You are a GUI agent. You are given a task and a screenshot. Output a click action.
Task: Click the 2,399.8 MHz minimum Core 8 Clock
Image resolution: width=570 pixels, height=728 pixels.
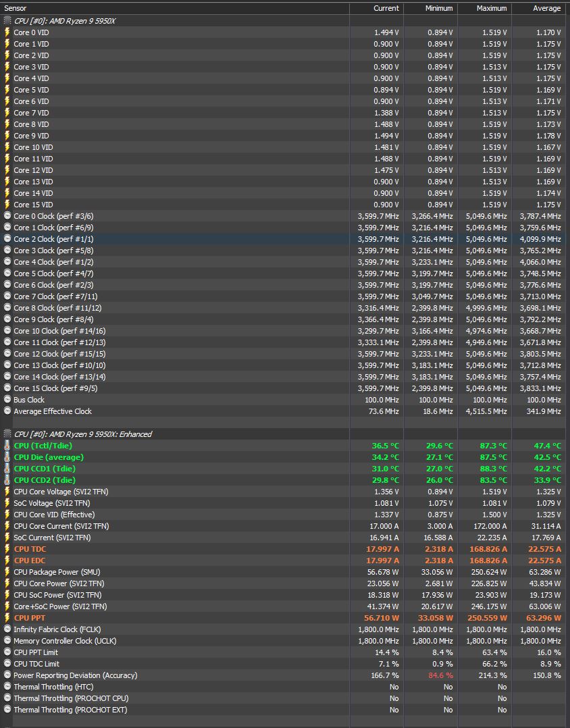[432, 308]
